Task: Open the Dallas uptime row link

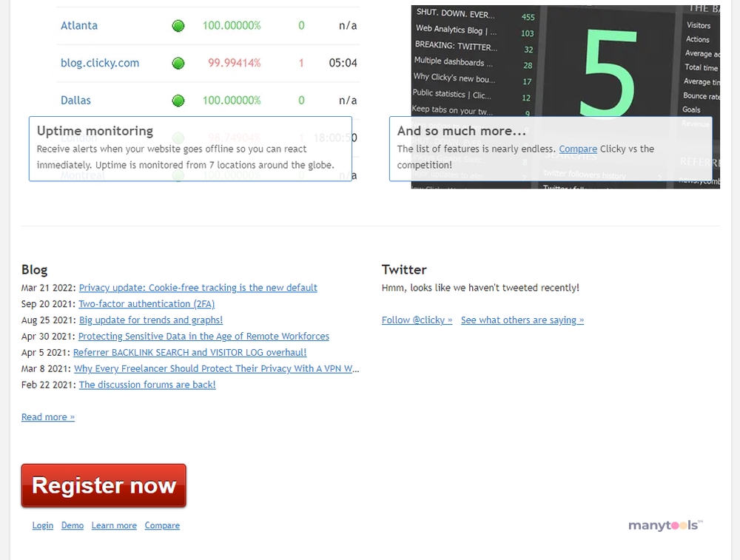Action: 75,101
